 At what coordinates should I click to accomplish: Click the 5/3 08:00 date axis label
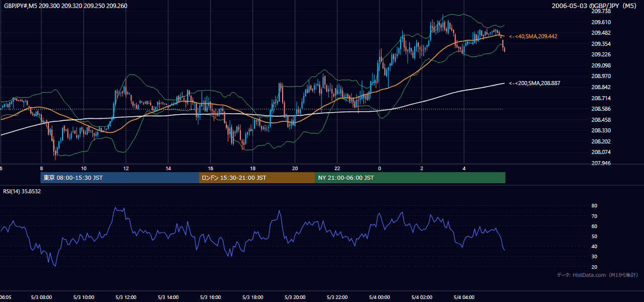(x=42, y=297)
